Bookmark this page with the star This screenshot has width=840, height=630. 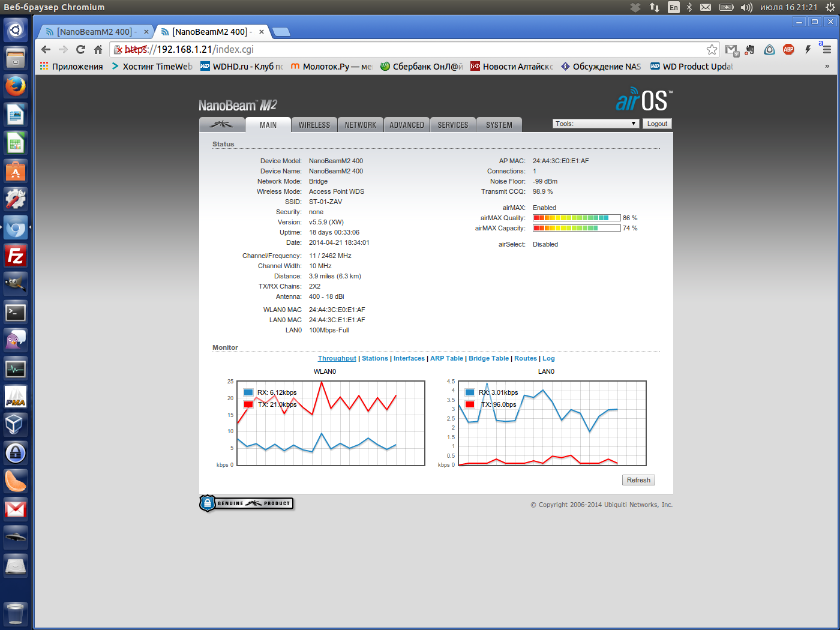pos(712,49)
